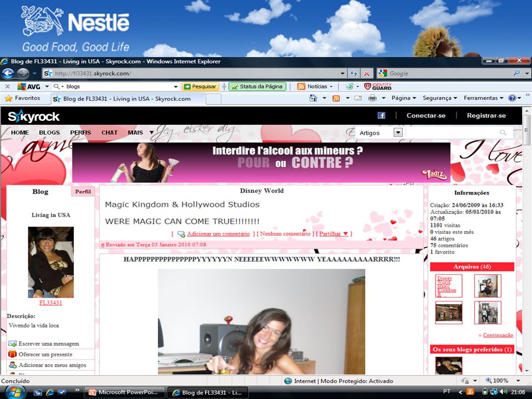This screenshot has height=399, width=532.
Task: Click the happy new year blog photo
Action: (x=262, y=321)
